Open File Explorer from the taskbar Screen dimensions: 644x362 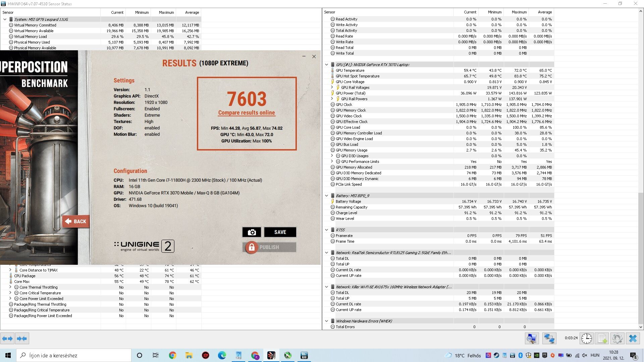coord(189,355)
